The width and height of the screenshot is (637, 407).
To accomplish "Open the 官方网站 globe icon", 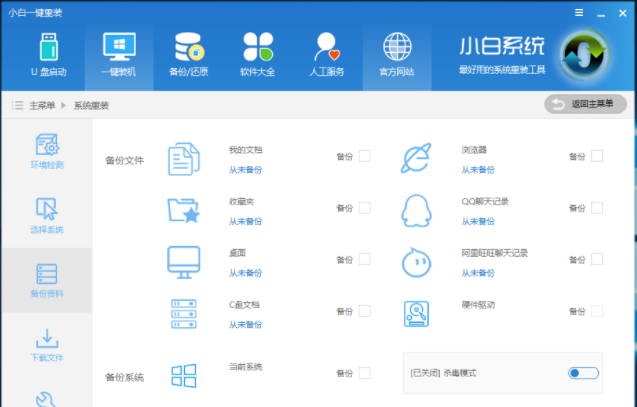I will 396,53.
